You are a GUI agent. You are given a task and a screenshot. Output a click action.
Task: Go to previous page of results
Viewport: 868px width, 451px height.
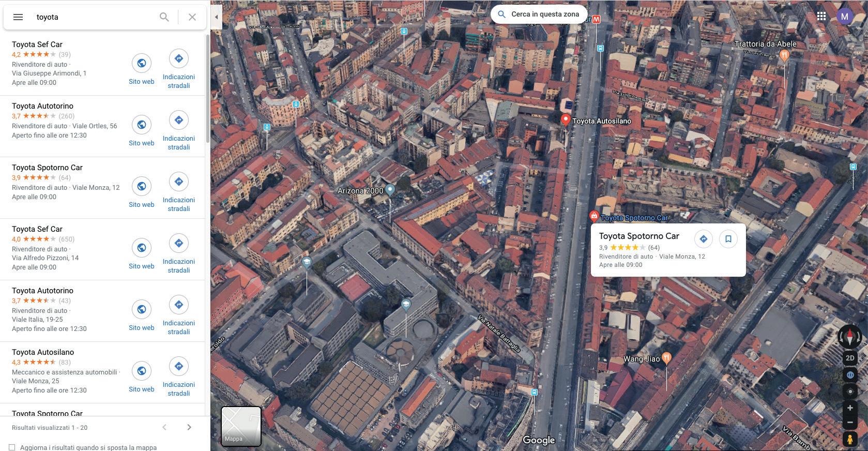pyautogui.click(x=164, y=427)
